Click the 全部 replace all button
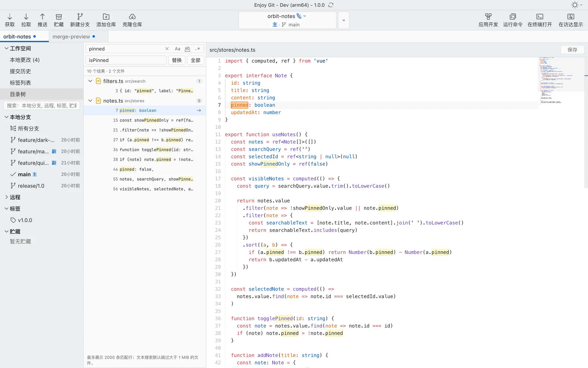Image resolution: width=588 pixels, height=368 pixels. point(195,60)
